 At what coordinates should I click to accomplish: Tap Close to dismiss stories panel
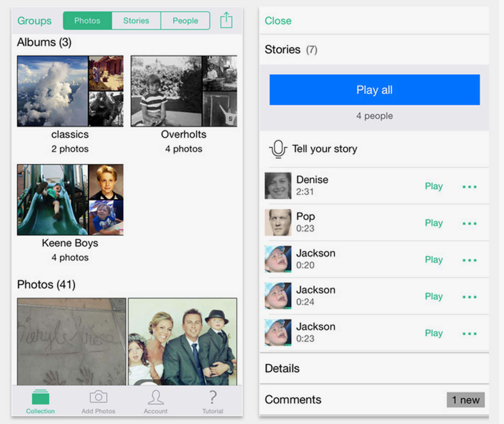coord(278,21)
